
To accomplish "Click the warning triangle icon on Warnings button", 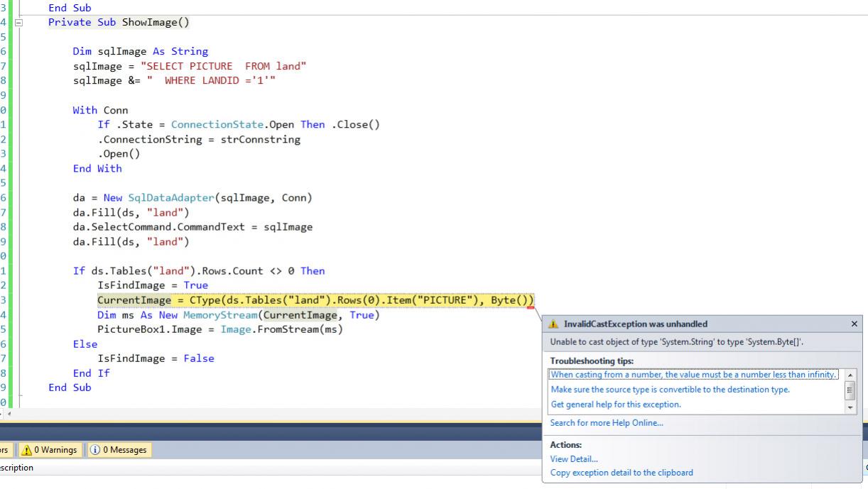I will coord(26,450).
